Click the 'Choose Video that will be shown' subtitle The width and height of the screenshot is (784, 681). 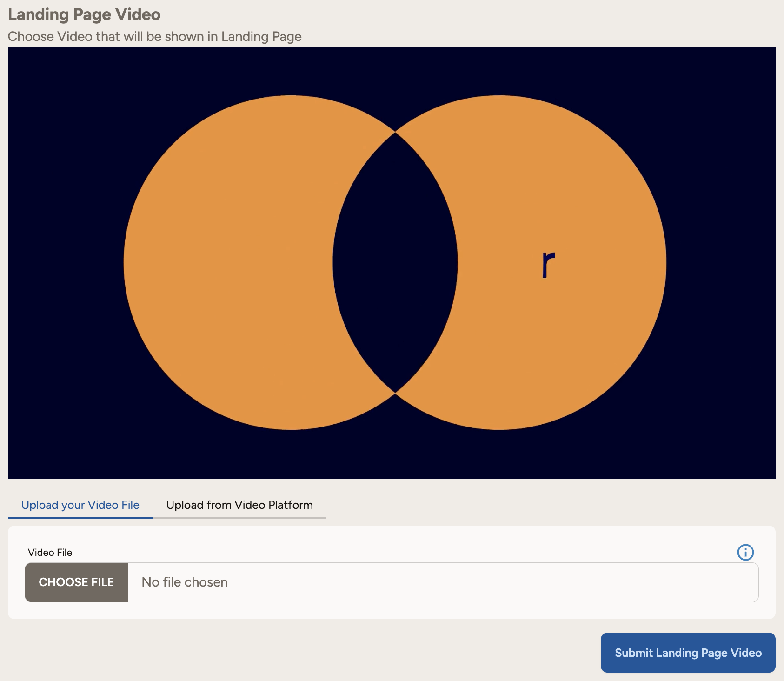click(154, 36)
